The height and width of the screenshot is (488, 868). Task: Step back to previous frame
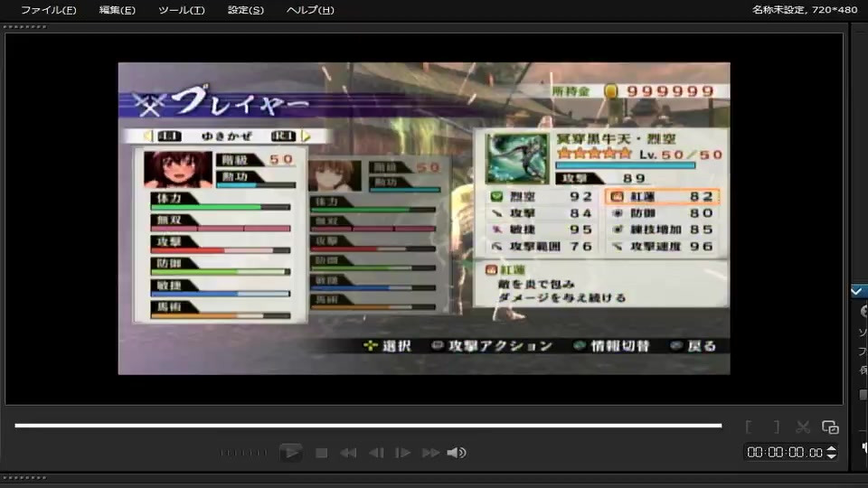pos(376,453)
